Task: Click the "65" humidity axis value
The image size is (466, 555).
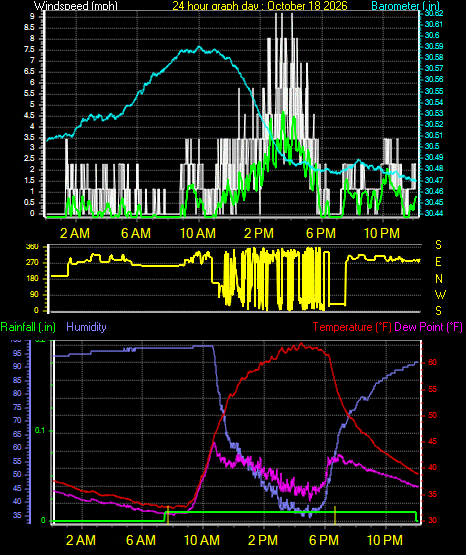Action: [x=17, y=434]
